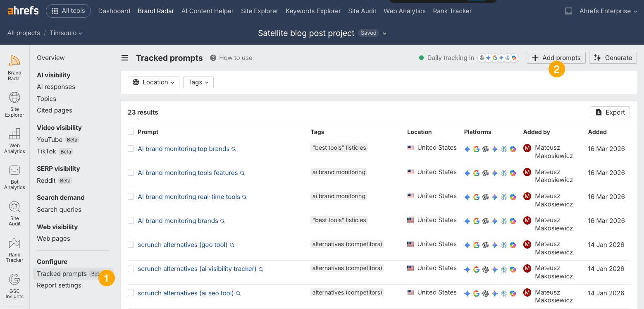Viewport: 644px width, 309px height.
Task: Click the How to use help icon
Action: click(213, 58)
